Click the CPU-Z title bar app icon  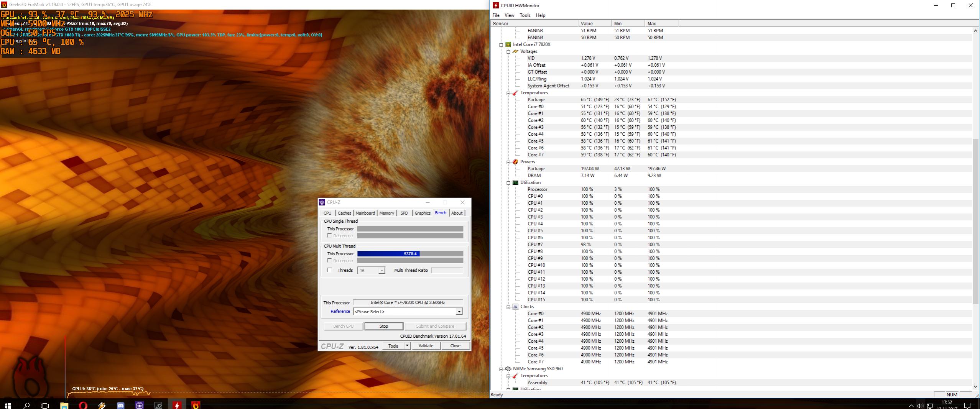[x=322, y=202]
